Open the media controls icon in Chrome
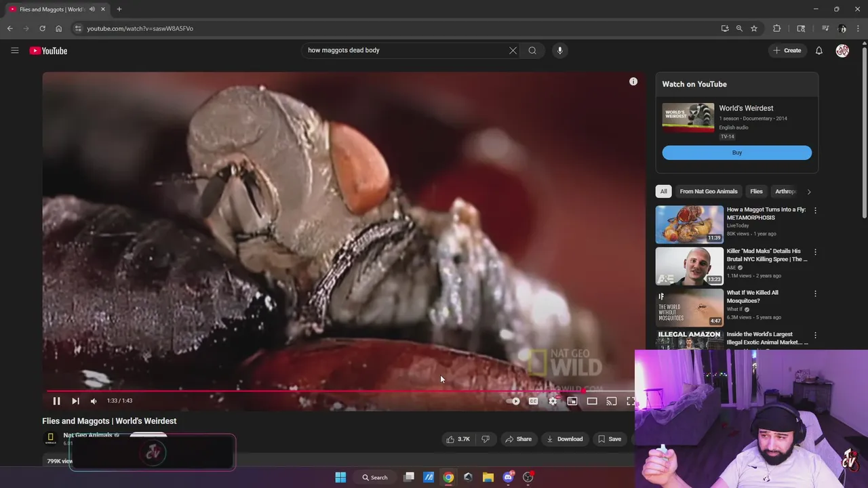The height and width of the screenshot is (488, 868). tap(825, 28)
